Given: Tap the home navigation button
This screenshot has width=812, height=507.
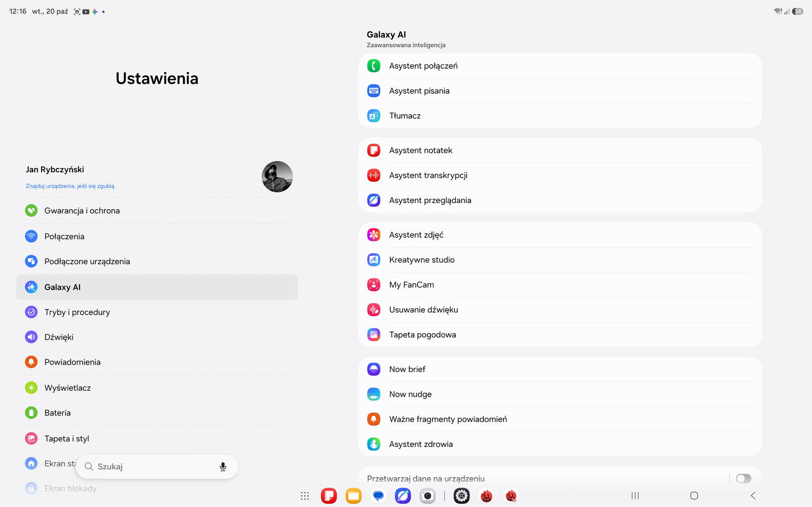Looking at the screenshot, I should point(694,496).
